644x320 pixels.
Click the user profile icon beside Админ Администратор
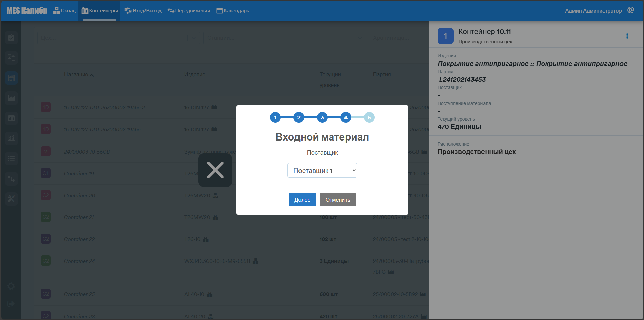tap(631, 10)
